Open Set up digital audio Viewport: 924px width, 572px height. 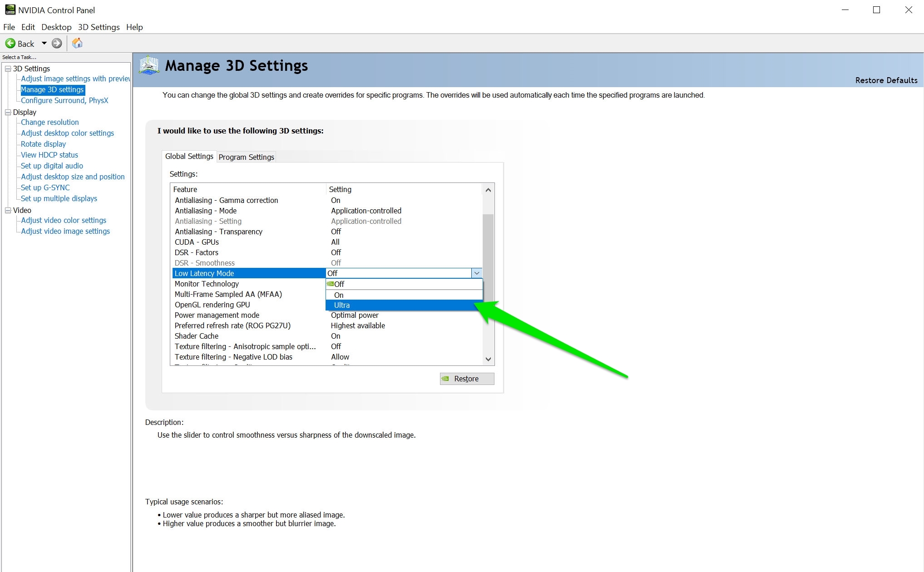[x=52, y=166]
